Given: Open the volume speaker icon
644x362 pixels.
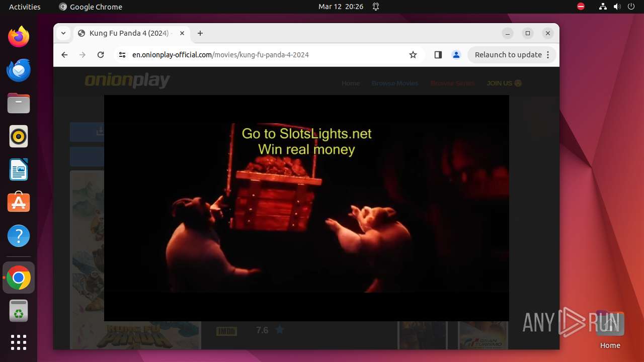Looking at the screenshot, I should [617, 7].
